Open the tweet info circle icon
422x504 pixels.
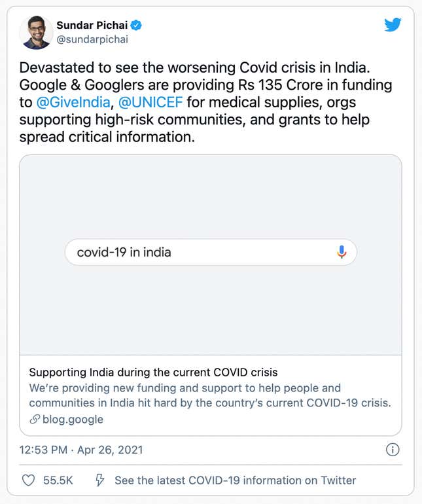(x=393, y=450)
